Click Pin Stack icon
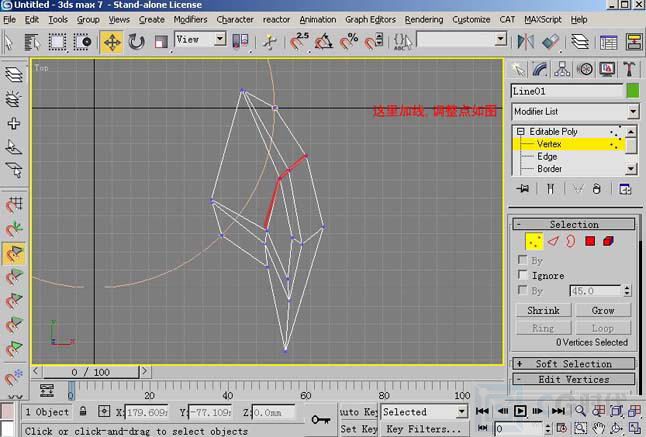The width and height of the screenshot is (646, 437). [x=523, y=189]
